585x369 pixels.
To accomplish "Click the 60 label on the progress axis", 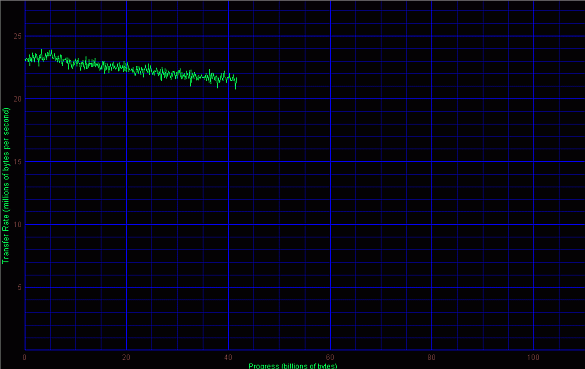I will [330, 357].
